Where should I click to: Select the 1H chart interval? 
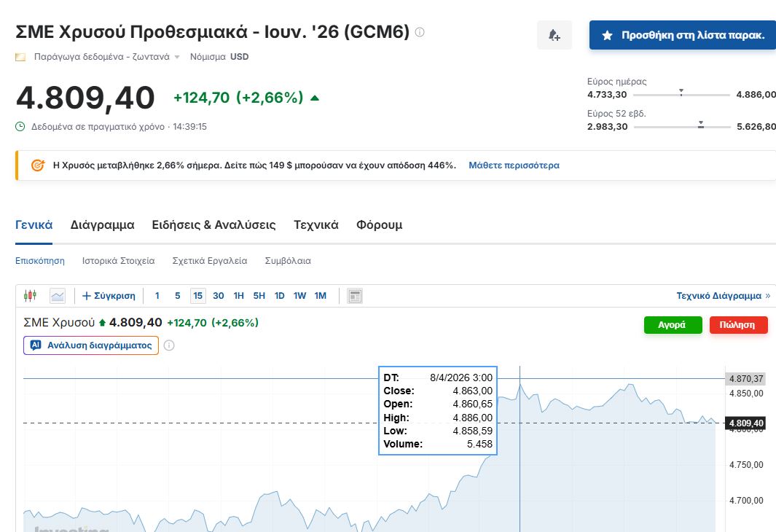[x=238, y=296]
